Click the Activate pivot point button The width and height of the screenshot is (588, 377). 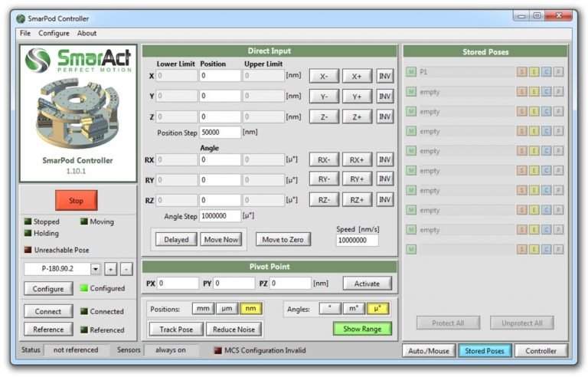[367, 284]
